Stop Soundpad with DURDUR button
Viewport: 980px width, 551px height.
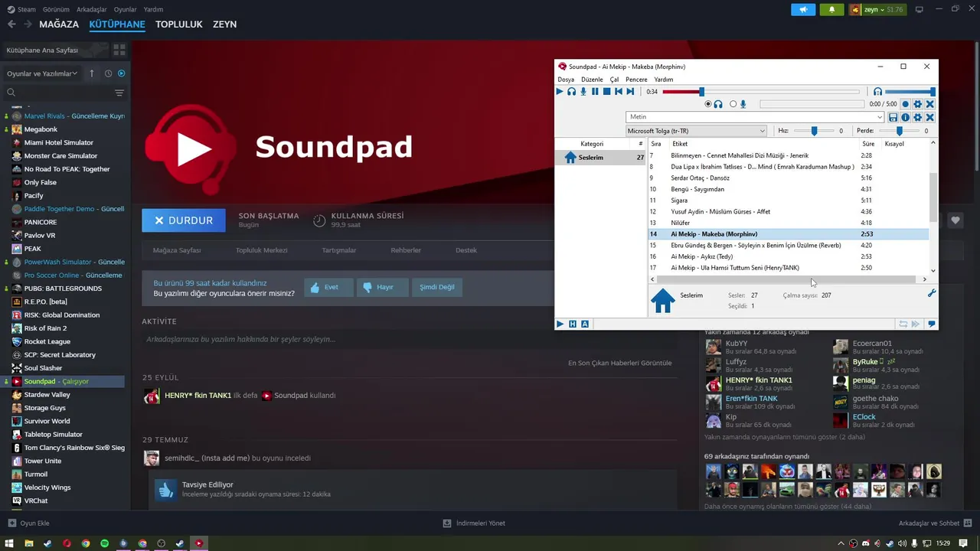click(x=184, y=220)
